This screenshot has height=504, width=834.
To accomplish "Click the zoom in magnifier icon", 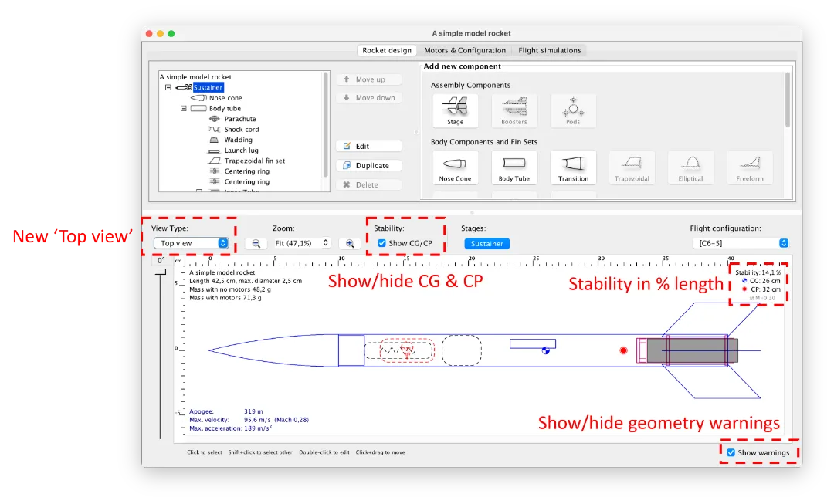I will pyautogui.click(x=350, y=243).
